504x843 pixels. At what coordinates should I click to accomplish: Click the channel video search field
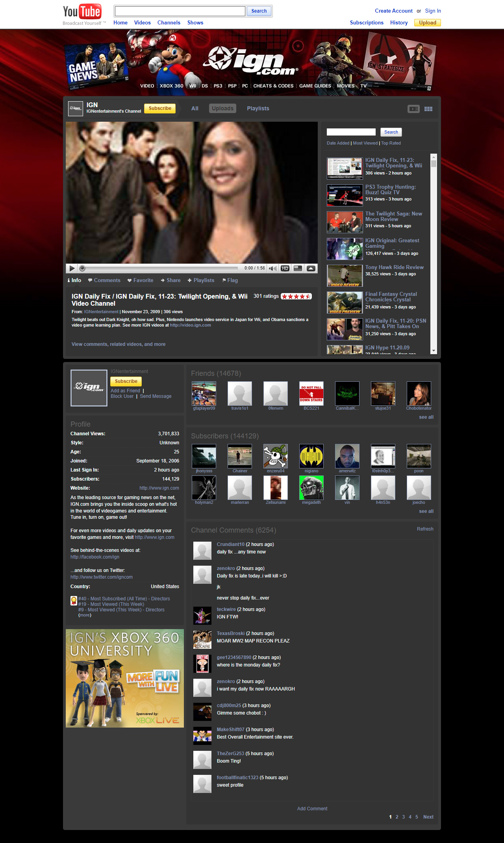pyautogui.click(x=351, y=132)
